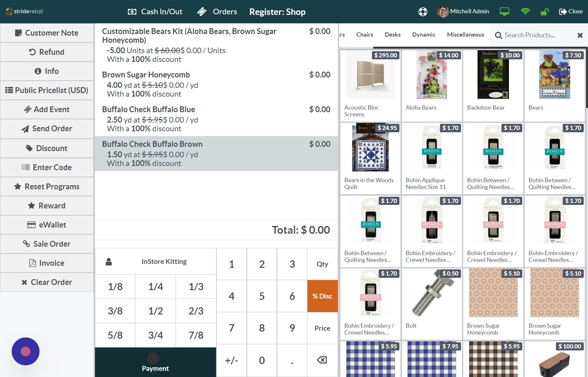Click the help globe icon
588x377 pixels.
(x=422, y=12)
